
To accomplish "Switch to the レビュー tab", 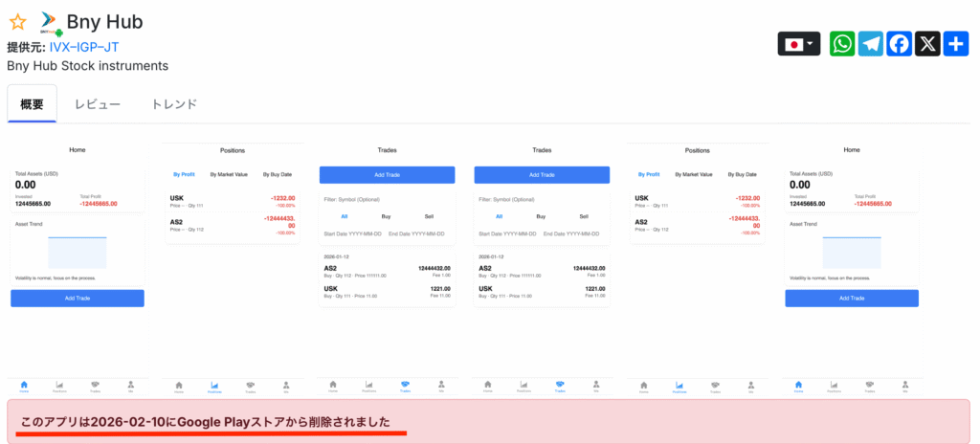I will (x=98, y=103).
